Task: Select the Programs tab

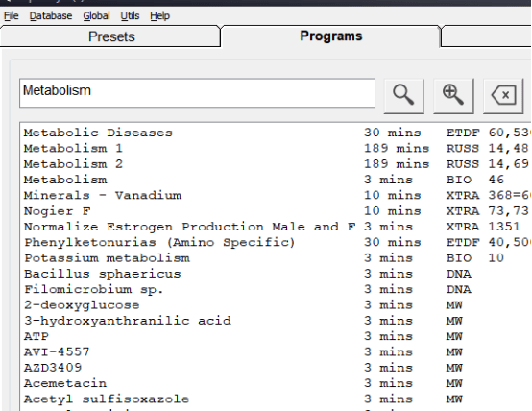Action: pyautogui.click(x=330, y=36)
